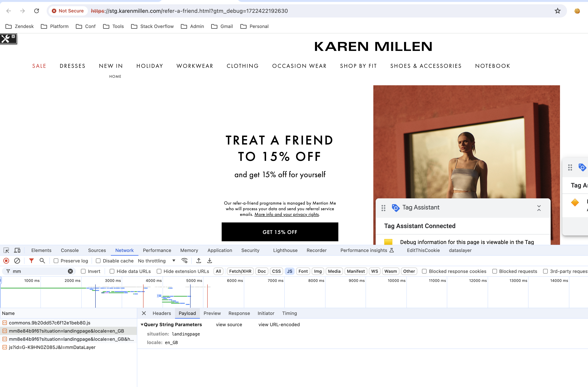Open More info and your privacy rights link
Image resolution: width=588 pixels, height=387 pixels.
click(287, 214)
